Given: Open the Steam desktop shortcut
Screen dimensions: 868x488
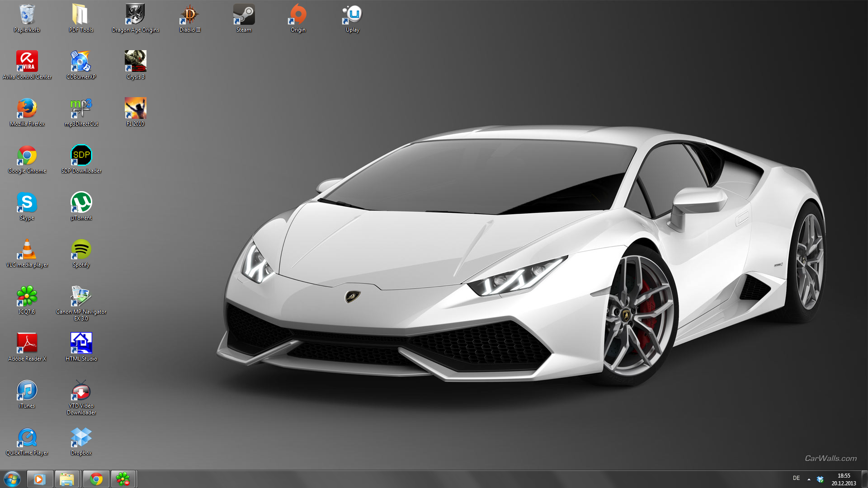Looking at the screenshot, I should coord(244,19).
